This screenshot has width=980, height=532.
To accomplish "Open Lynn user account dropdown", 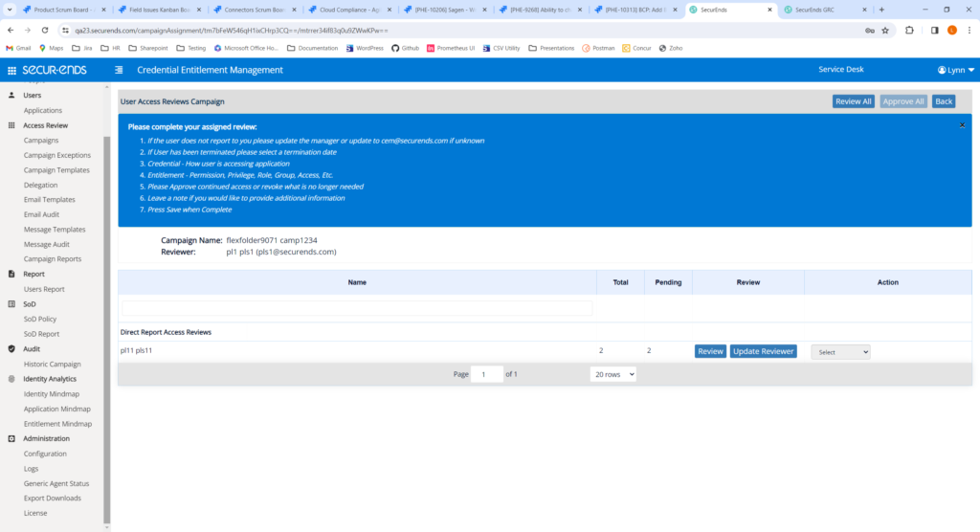I will pos(956,70).
